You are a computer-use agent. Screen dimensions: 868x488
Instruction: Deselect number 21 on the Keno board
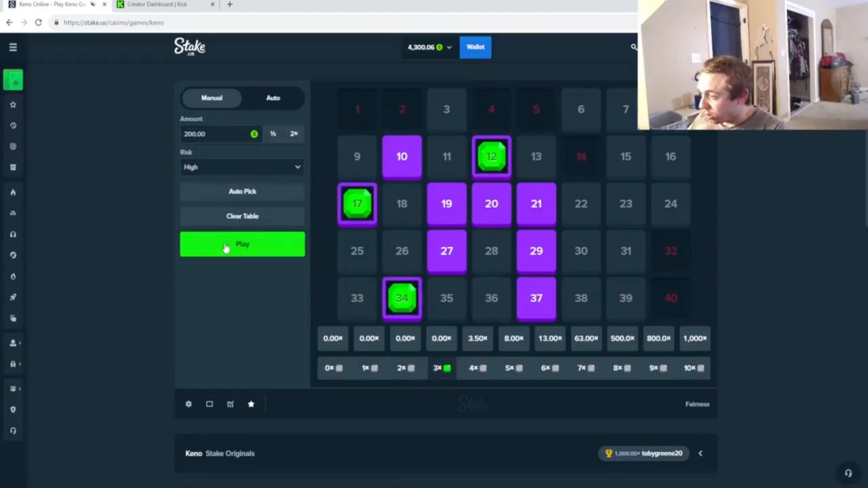(537, 203)
